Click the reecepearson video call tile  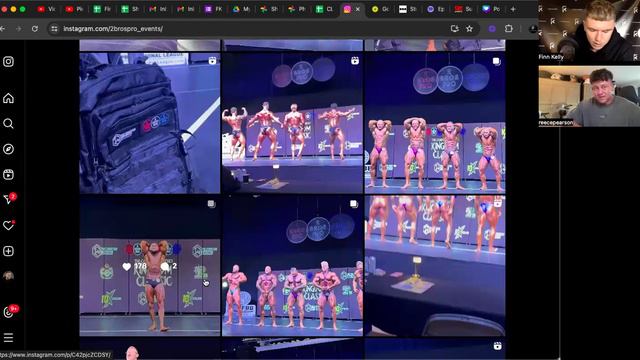[589, 96]
